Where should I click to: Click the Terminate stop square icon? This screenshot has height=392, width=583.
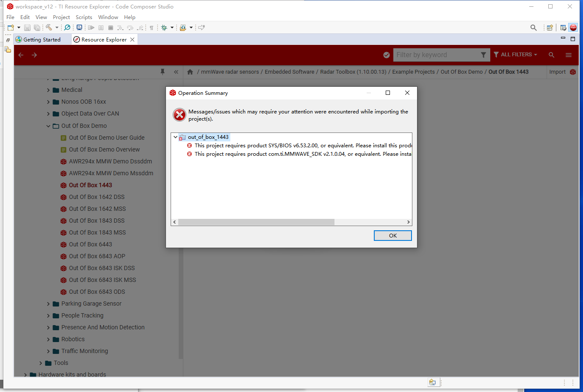(111, 28)
